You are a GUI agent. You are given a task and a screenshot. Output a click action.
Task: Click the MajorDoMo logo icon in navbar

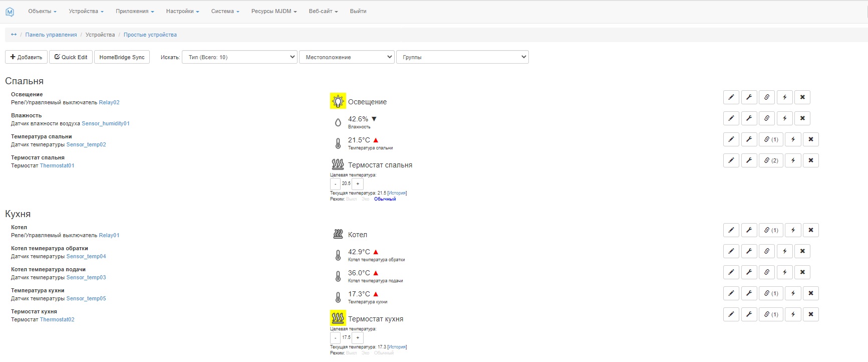10,12
